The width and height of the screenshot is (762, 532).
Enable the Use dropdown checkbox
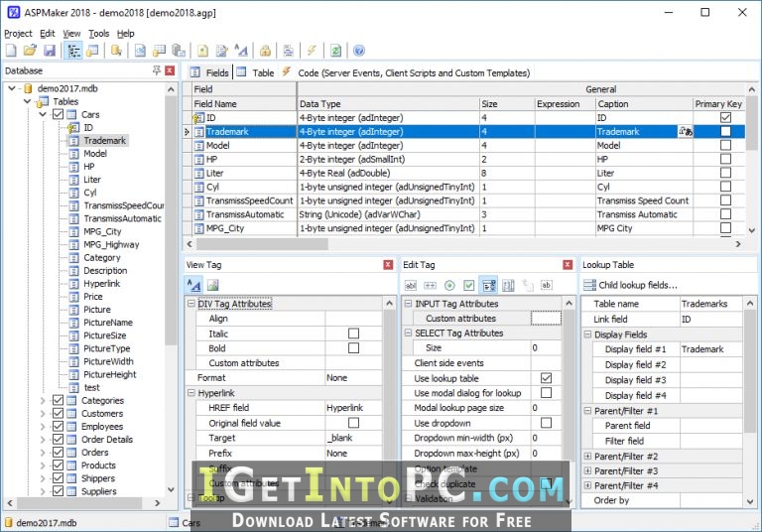point(547,423)
